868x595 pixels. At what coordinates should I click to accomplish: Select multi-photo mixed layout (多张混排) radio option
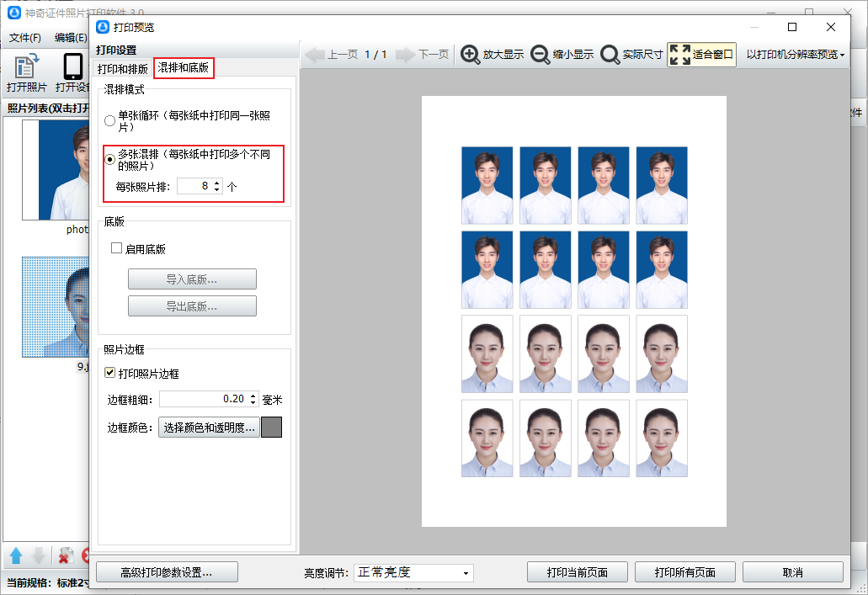(x=109, y=159)
